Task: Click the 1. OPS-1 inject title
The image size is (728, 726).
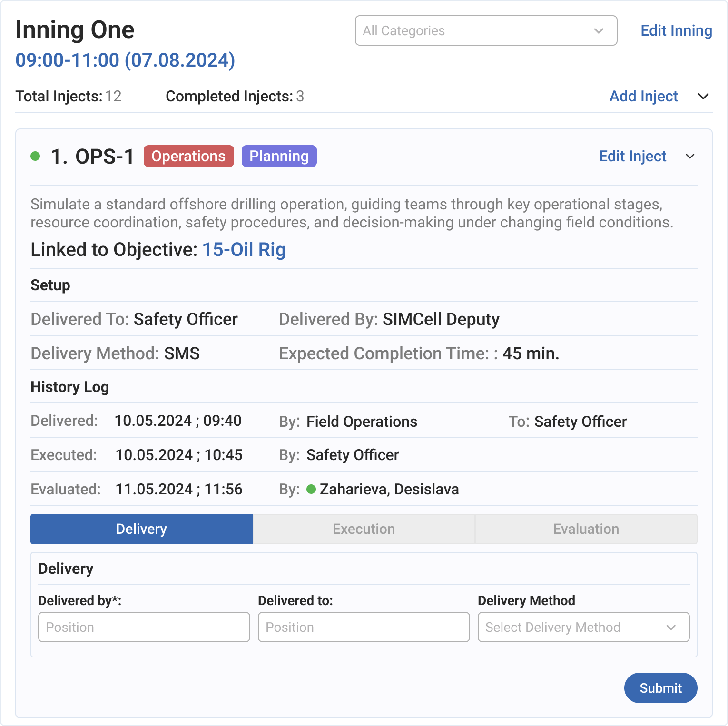Action: tap(92, 157)
